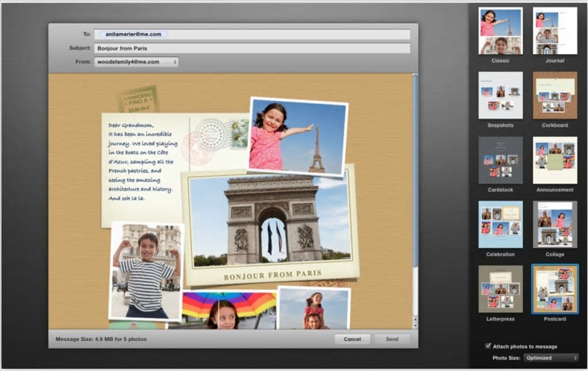
Task: Click the To recipient field
Action: click(252, 34)
